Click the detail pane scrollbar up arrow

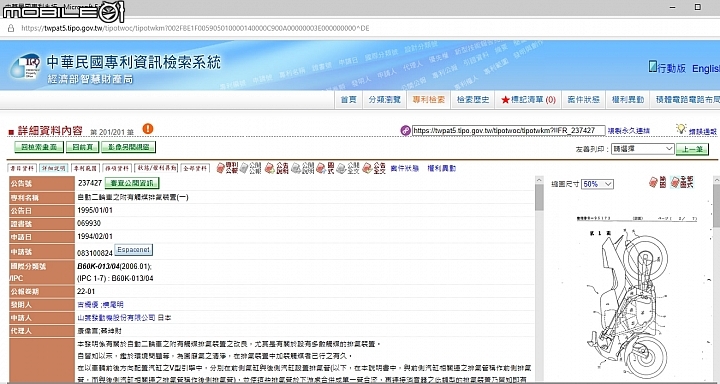point(539,180)
